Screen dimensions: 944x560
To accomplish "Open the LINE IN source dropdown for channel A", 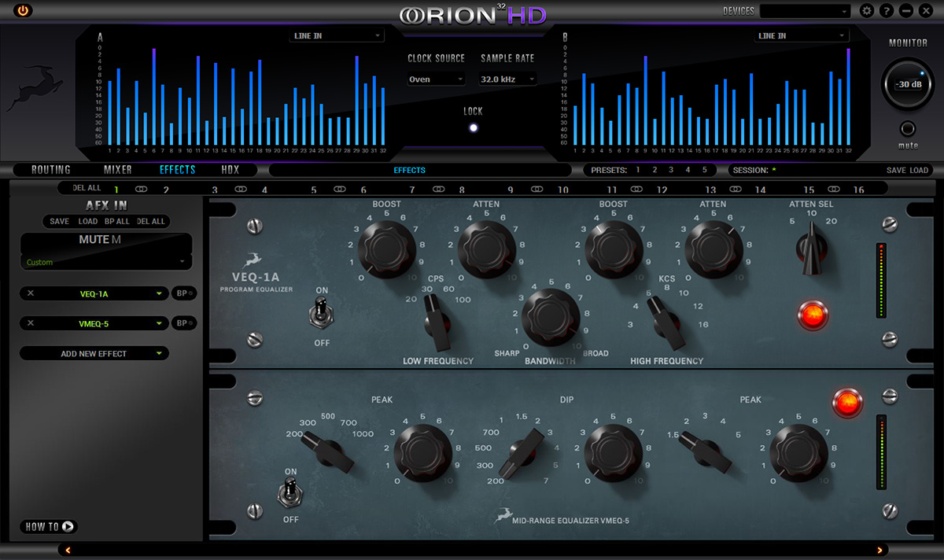I will pyautogui.click(x=337, y=35).
